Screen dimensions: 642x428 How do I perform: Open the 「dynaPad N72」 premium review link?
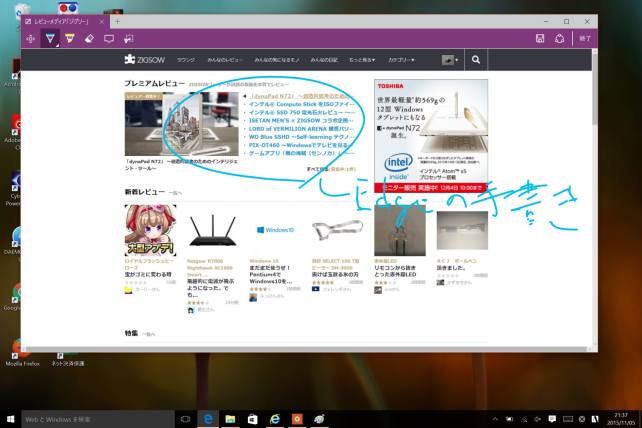(x=302, y=96)
